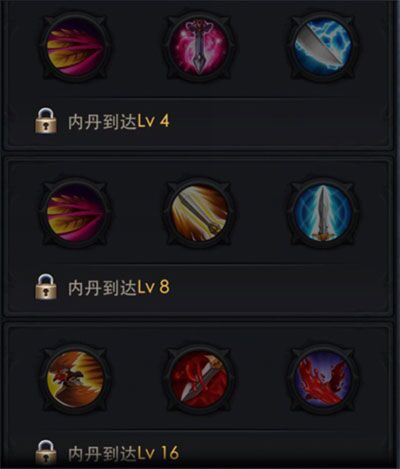Choose the blood splash skill icon

coord(324,379)
